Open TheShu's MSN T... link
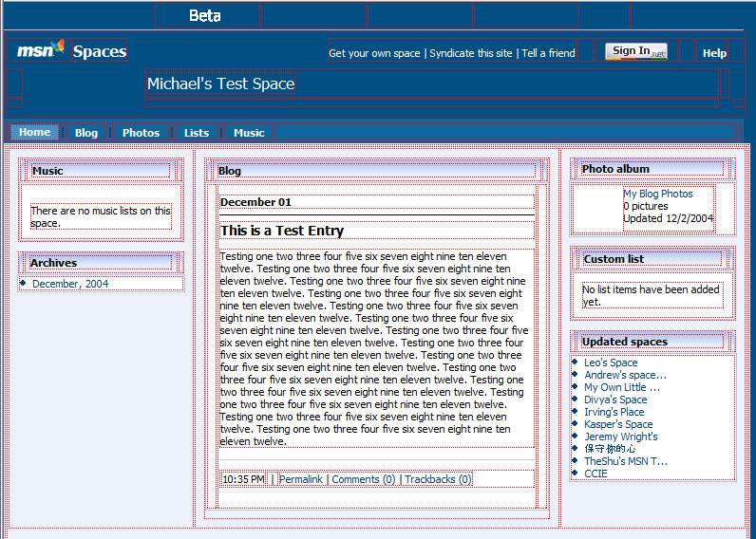Screen dimensions: 756x539 coord(626,461)
